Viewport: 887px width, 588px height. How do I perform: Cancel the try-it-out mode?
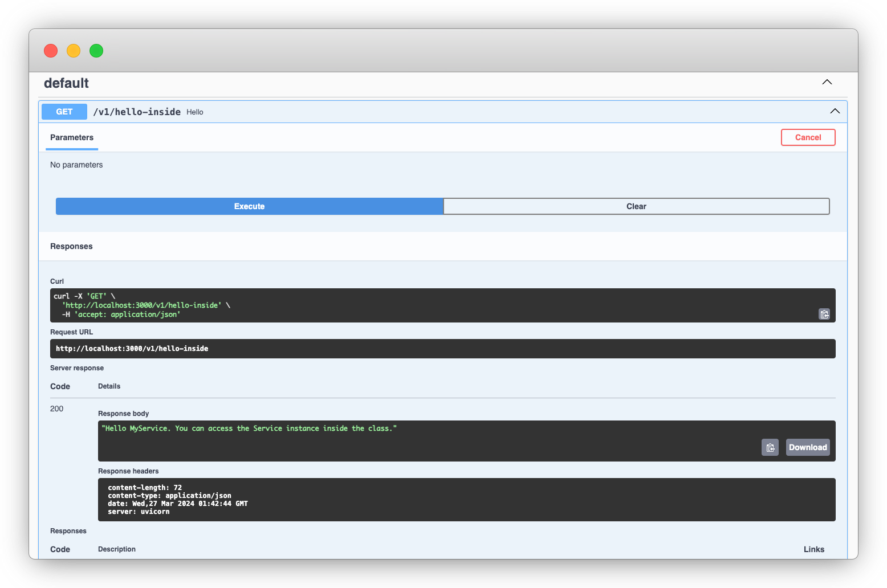pos(808,137)
